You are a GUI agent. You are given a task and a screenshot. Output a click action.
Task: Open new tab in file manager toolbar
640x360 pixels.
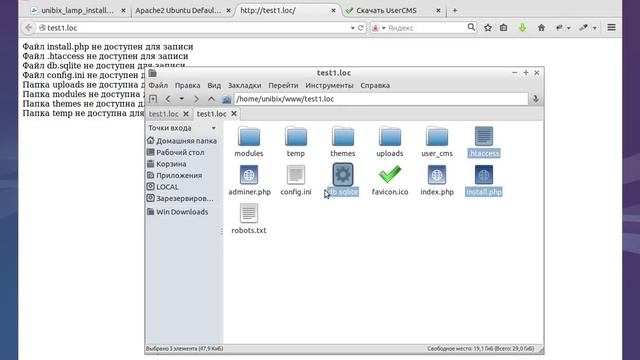point(153,99)
